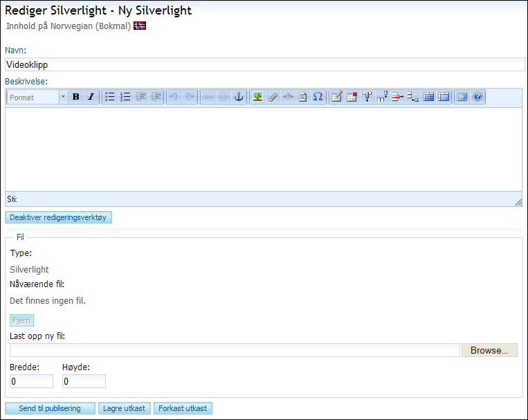Click the delete column icon
The height and width of the screenshot is (420, 528).
pos(367,97)
